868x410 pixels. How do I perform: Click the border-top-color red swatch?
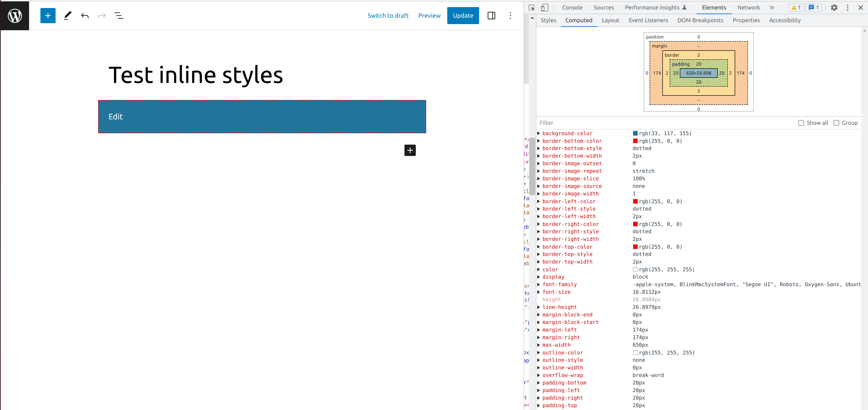(635, 247)
